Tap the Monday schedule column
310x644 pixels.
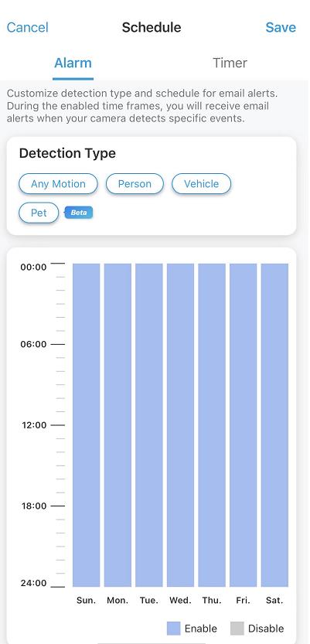tap(118, 425)
